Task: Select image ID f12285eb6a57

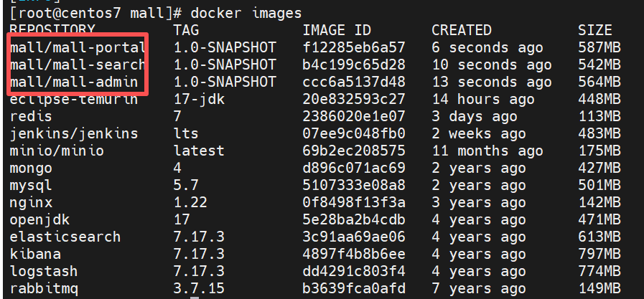Action: [354, 47]
